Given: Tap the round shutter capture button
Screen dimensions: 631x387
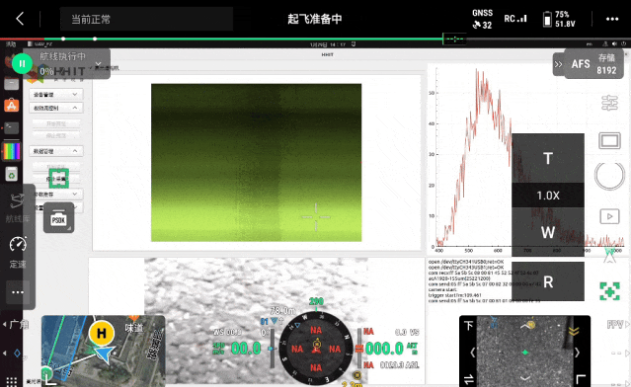Looking at the screenshot, I should tap(609, 176).
